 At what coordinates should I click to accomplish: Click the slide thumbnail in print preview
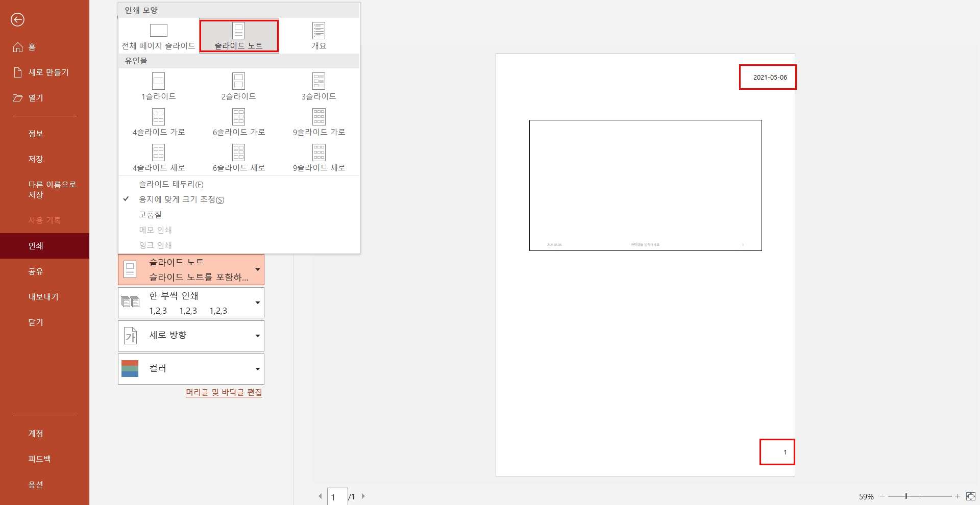click(645, 185)
